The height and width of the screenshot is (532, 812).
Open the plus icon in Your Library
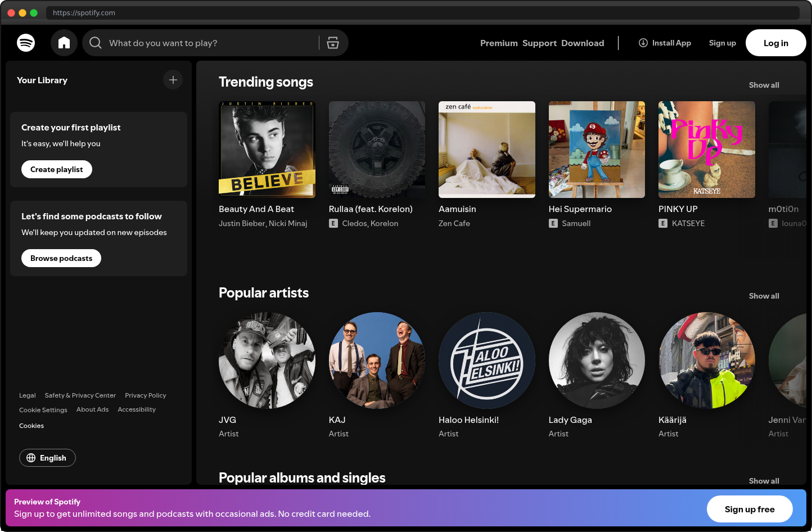pyautogui.click(x=173, y=79)
